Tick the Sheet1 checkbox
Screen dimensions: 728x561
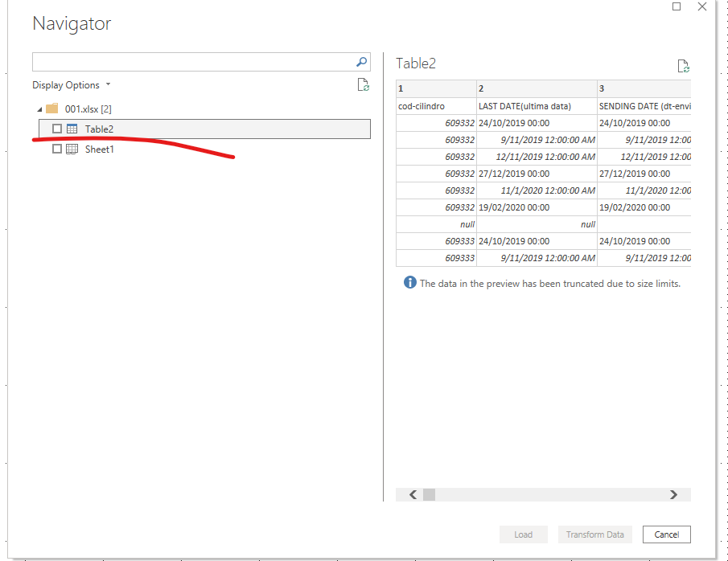pos(56,149)
